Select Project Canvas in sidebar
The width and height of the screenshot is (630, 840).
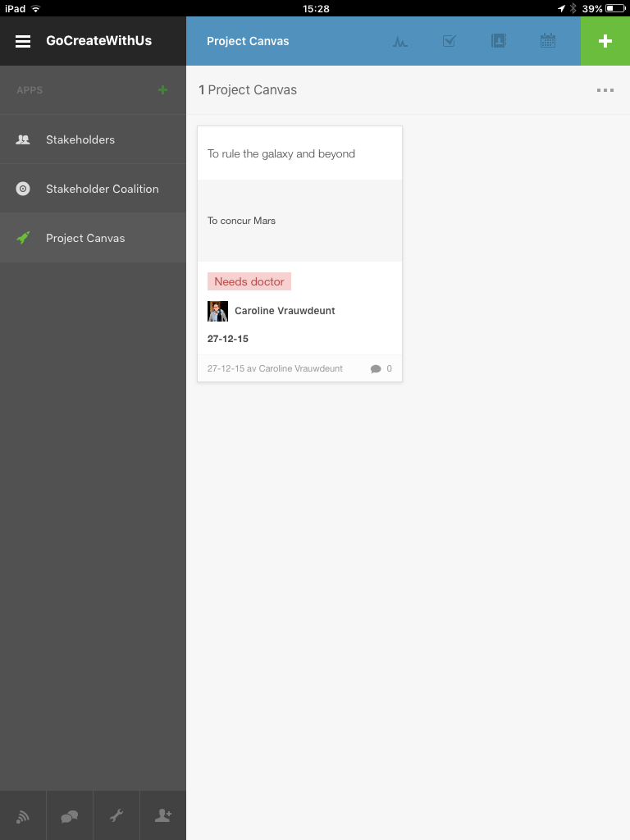[93, 238]
